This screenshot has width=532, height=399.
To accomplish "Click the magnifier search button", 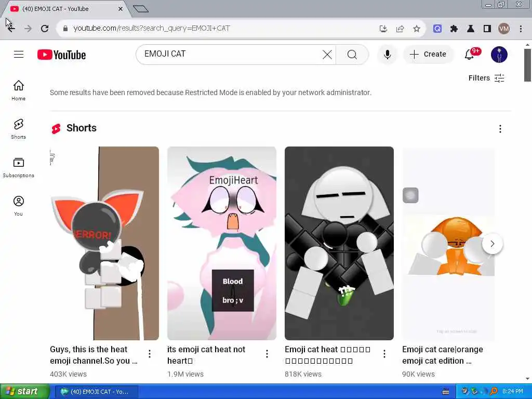I will [352, 54].
